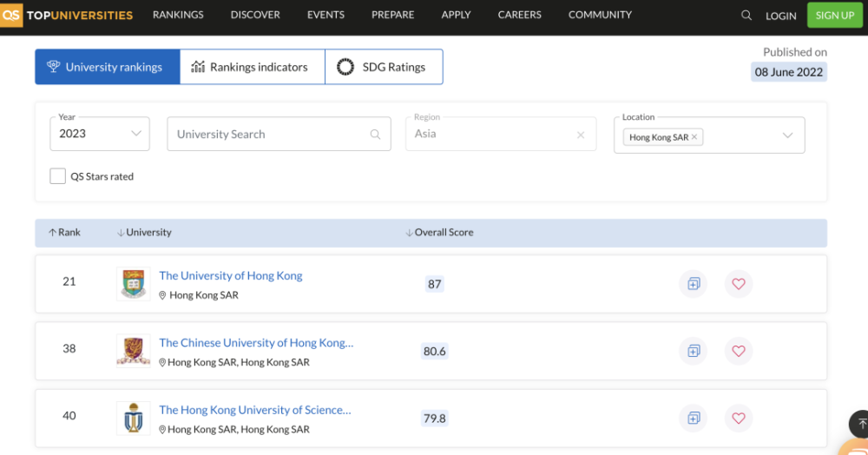The image size is (868, 455).
Task: Click the overall score 87
Action: 435,284
